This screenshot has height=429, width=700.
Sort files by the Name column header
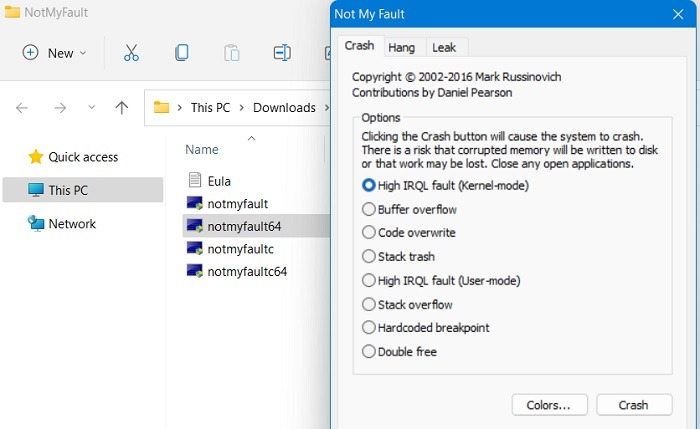pos(202,150)
